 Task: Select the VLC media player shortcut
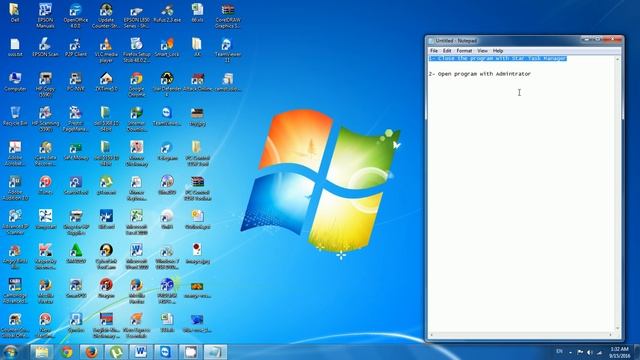pyautogui.click(x=106, y=50)
